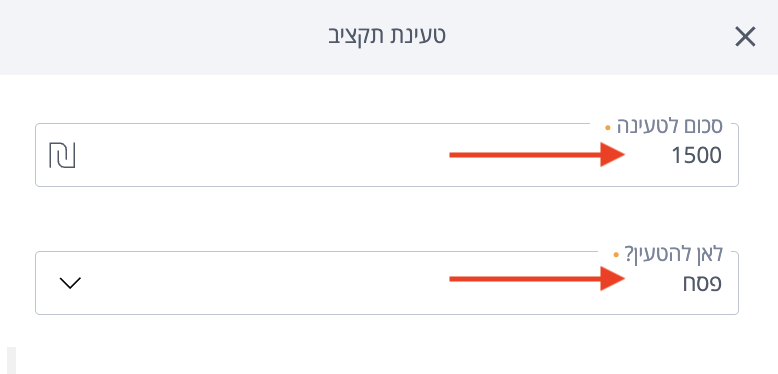
Task: Click the grey bar at bottom-left edge
Action: click(x=11, y=361)
